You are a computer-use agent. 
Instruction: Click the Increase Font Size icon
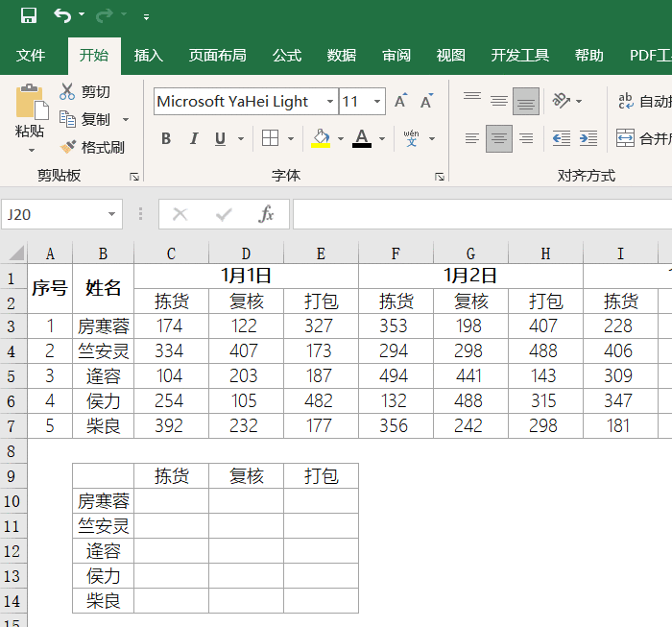coord(401,101)
